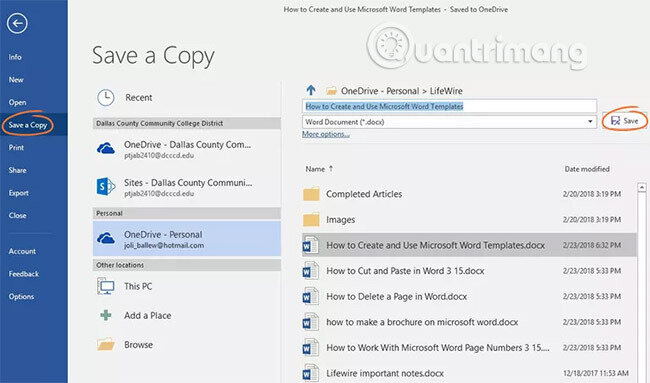Screen dimensions: 650x383
Task: Open the Print page
Action: pyautogui.click(x=16, y=148)
